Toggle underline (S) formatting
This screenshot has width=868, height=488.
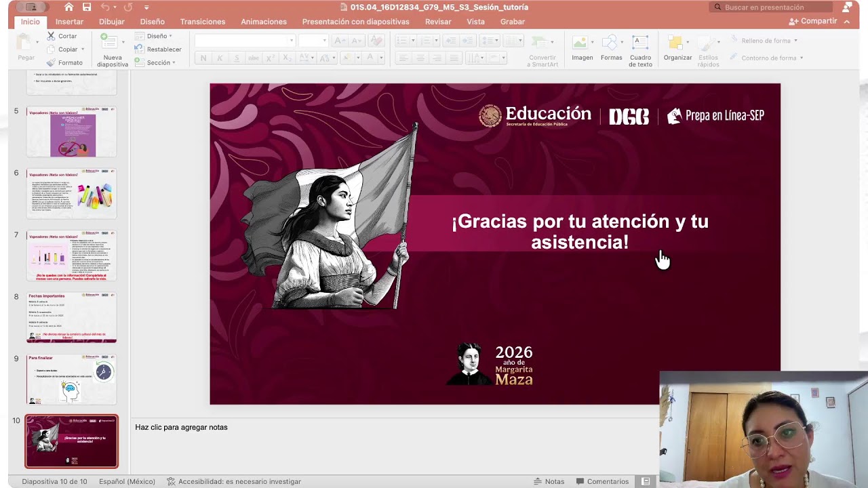[x=237, y=58]
